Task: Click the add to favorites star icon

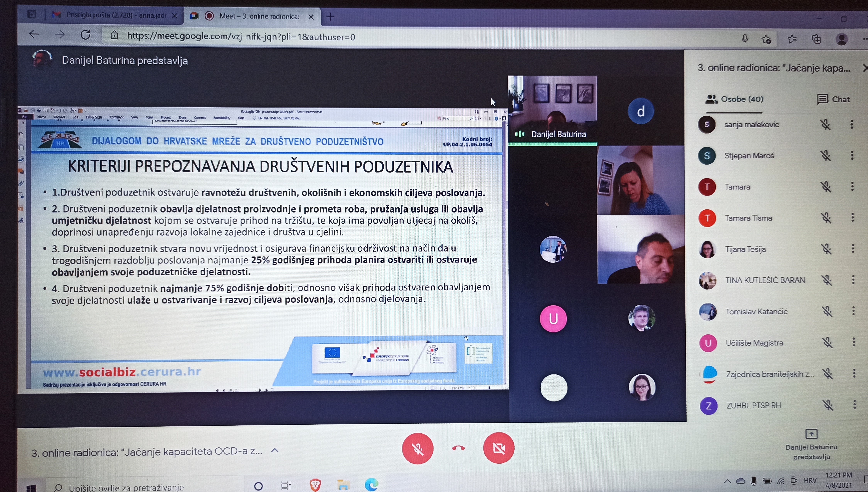Action: pyautogui.click(x=766, y=40)
